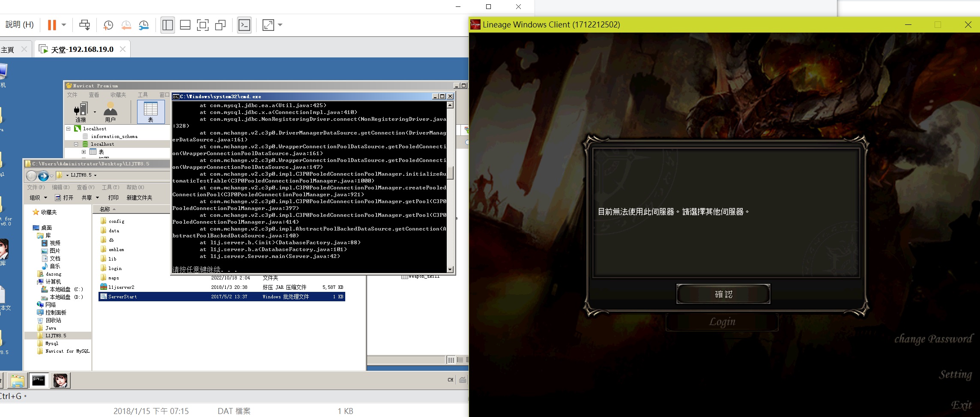Select the 表 icon in Navicat toolbar
The width and height of the screenshot is (980, 417).
pyautogui.click(x=151, y=112)
